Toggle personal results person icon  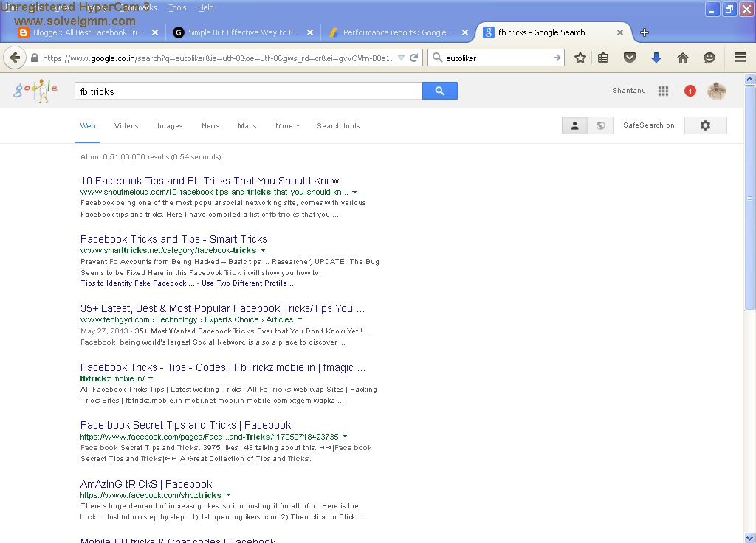(x=574, y=125)
